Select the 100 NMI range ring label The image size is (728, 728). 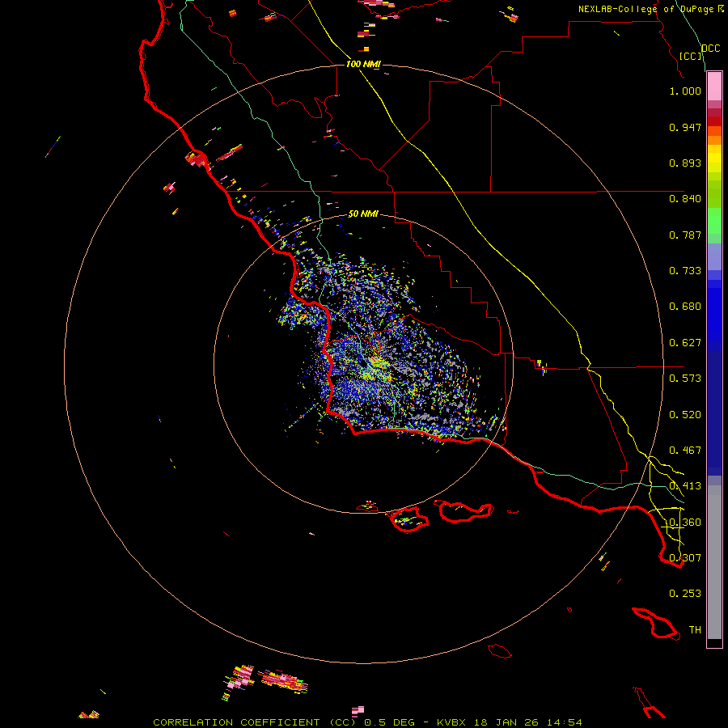click(x=363, y=64)
